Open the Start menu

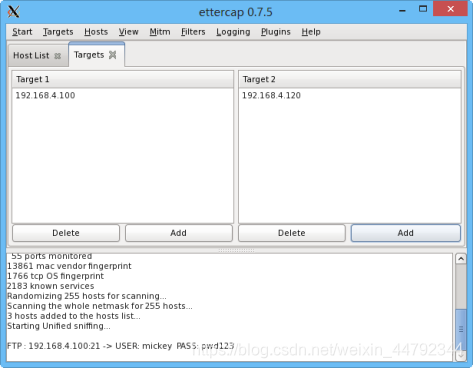(x=22, y=32)
